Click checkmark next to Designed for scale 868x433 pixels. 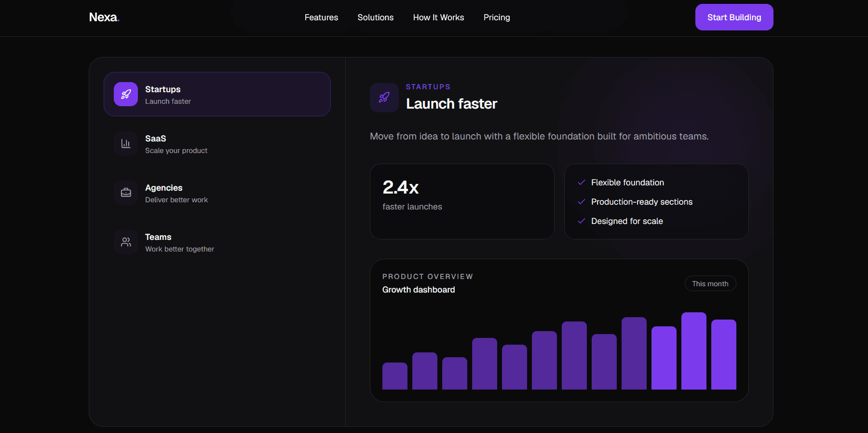tap(582, 221)
